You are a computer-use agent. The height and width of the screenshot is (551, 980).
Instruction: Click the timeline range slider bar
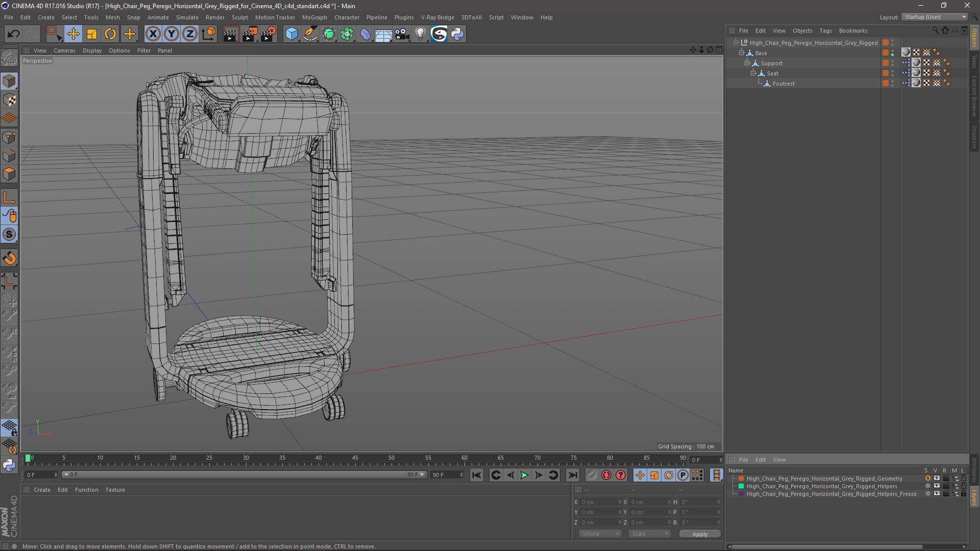pos(244,475)
